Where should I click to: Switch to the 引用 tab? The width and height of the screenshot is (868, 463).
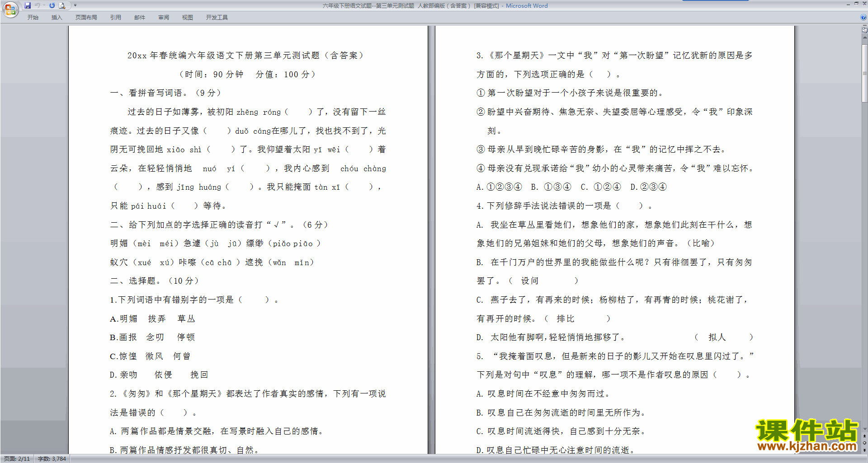(116, 17)
